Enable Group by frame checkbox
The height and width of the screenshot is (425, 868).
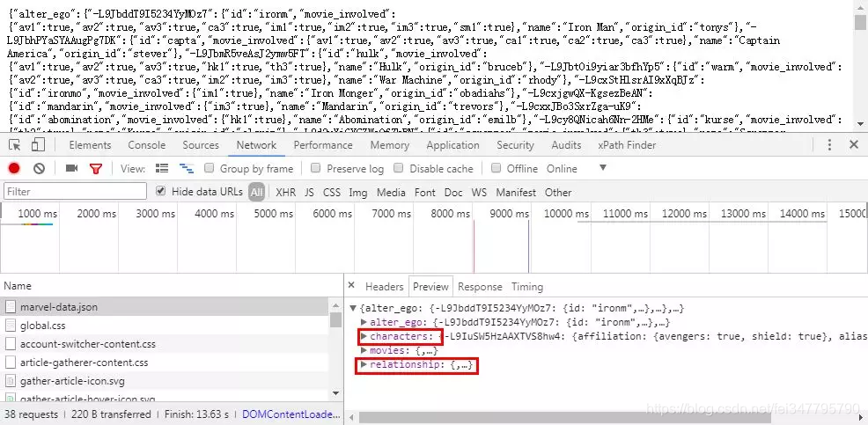(209, 168)
